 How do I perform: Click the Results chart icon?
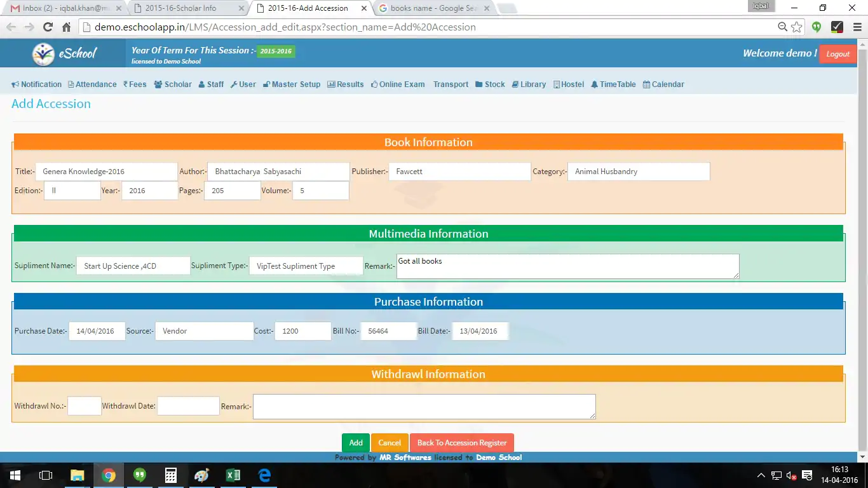coord(331,84)
